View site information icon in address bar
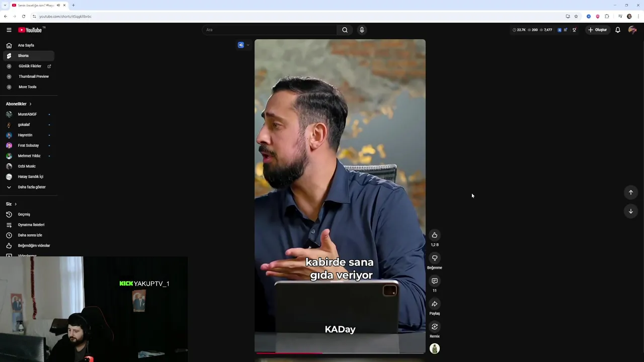Screen dimensions: 644x362 34,16
